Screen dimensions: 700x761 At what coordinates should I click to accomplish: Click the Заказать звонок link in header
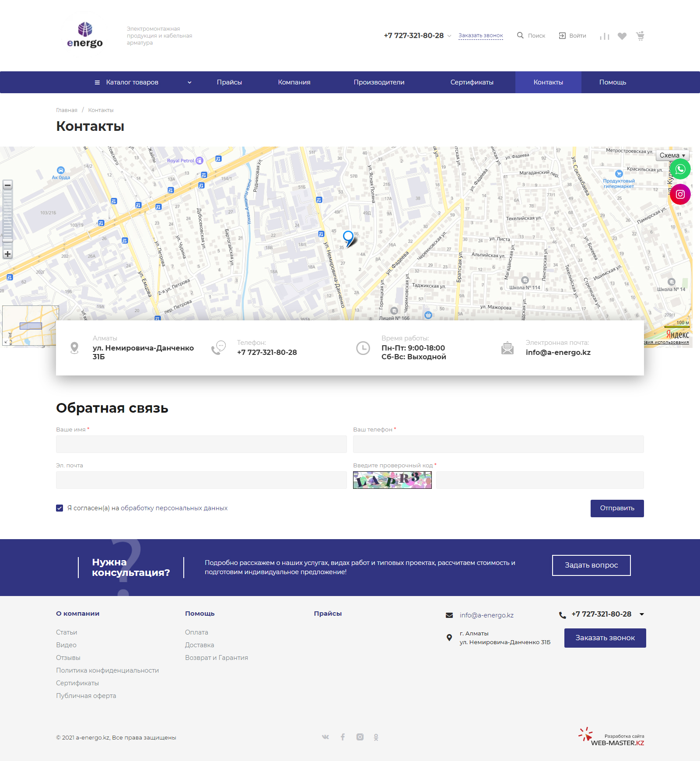click(x=480, y=35)
